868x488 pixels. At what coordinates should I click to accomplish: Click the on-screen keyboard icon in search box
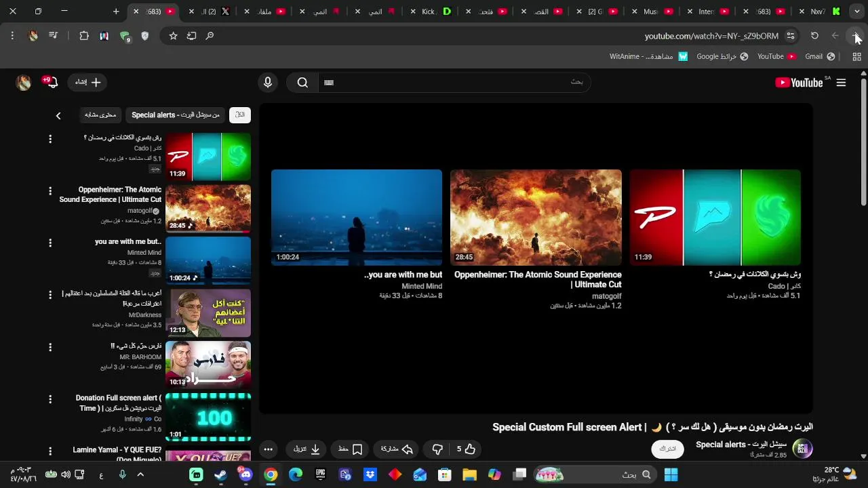329,83
